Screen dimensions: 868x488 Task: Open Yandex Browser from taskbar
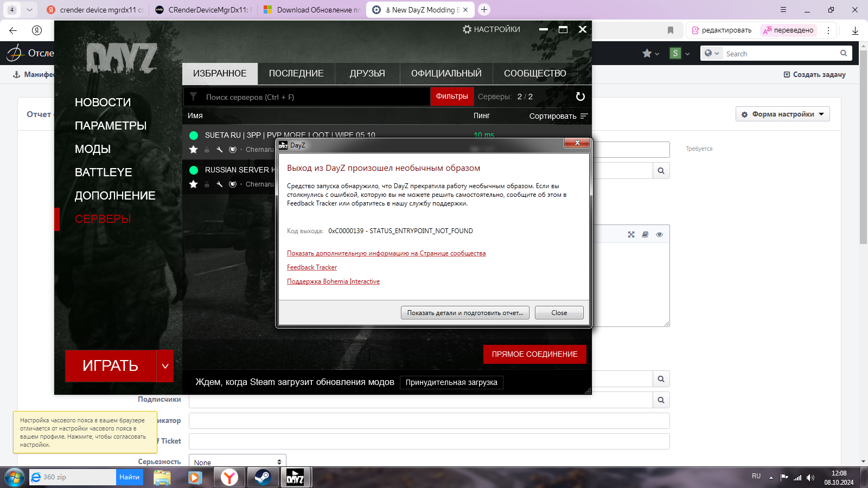229,477
